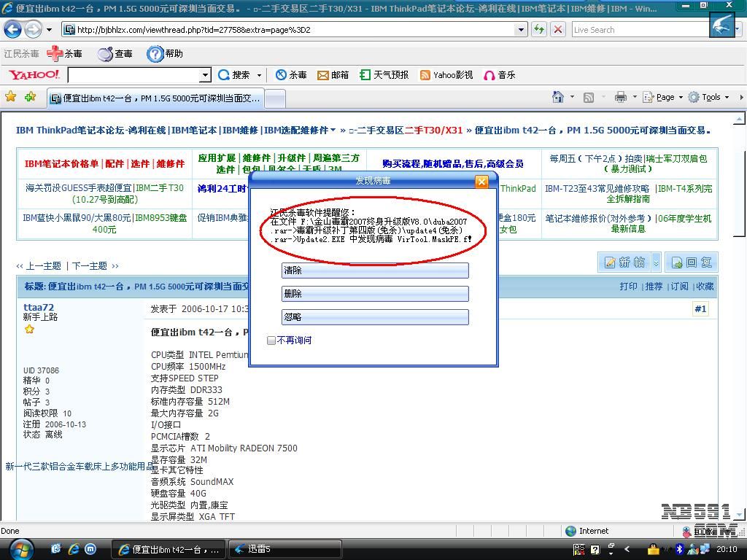Click the Windows Start orb
Screen dimensions: 747x560
tap(20, 548)
